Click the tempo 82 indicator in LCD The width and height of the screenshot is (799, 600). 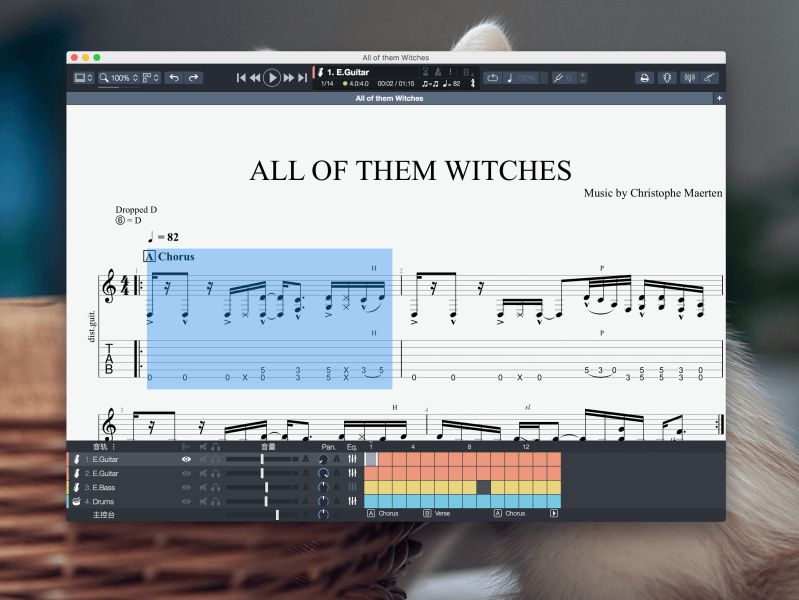tap(451, 84)
